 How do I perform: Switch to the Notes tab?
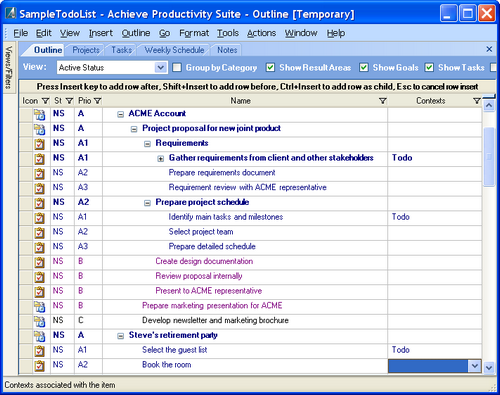click(227, 50)
